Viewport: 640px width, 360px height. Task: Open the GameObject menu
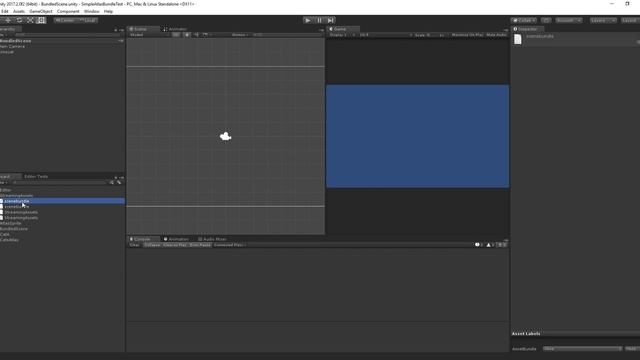[41, 11]
